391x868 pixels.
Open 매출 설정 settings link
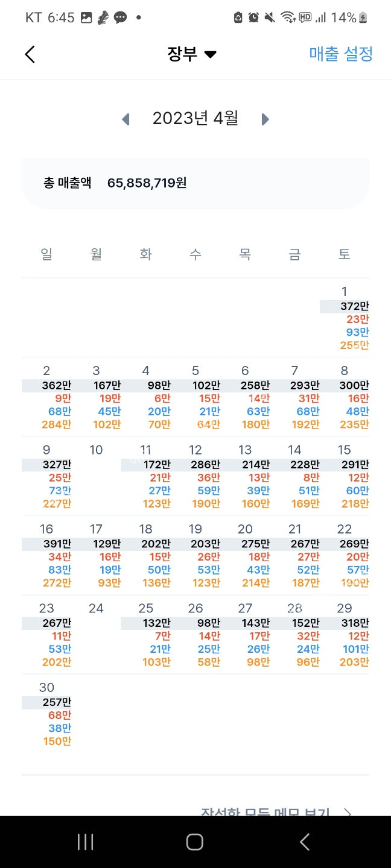pyautogui.click(x=341, y=54)
